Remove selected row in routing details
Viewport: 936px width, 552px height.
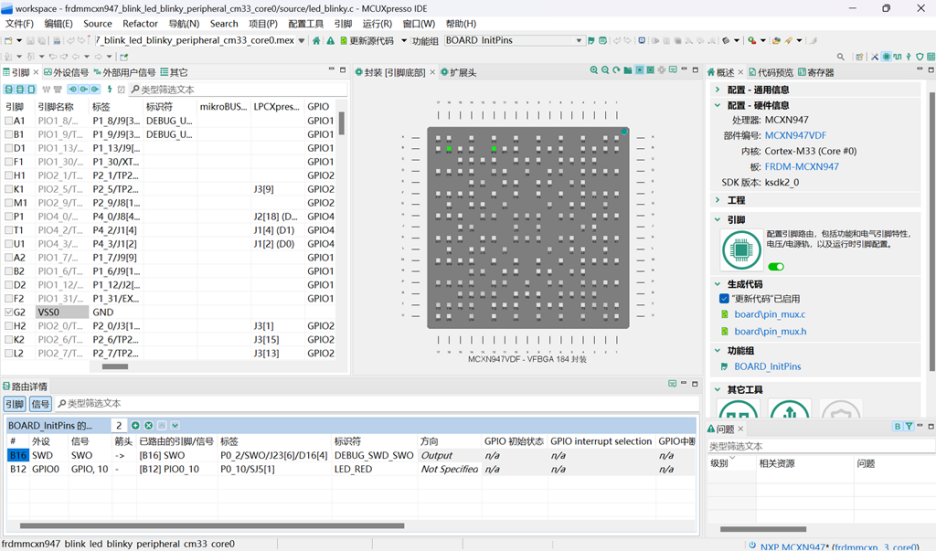(x=149, y=425)
